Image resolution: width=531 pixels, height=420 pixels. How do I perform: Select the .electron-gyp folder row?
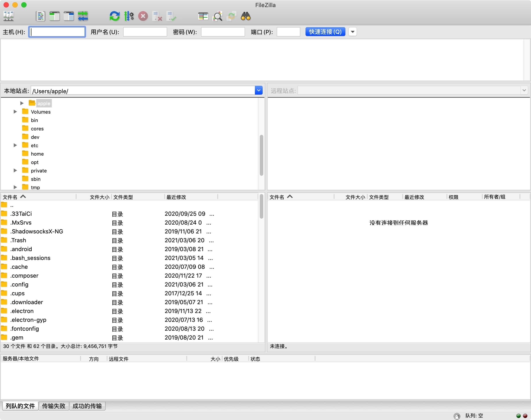129,320
